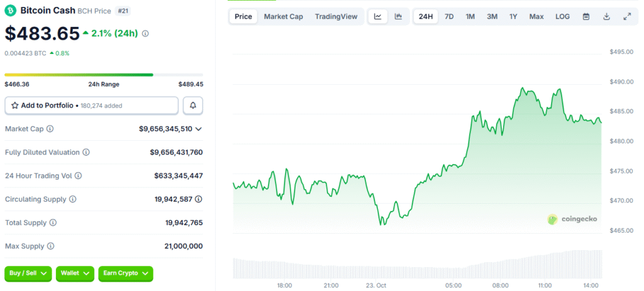Select the 7D time range
This screenshot has width=644, height=291.
click(449, 16)
